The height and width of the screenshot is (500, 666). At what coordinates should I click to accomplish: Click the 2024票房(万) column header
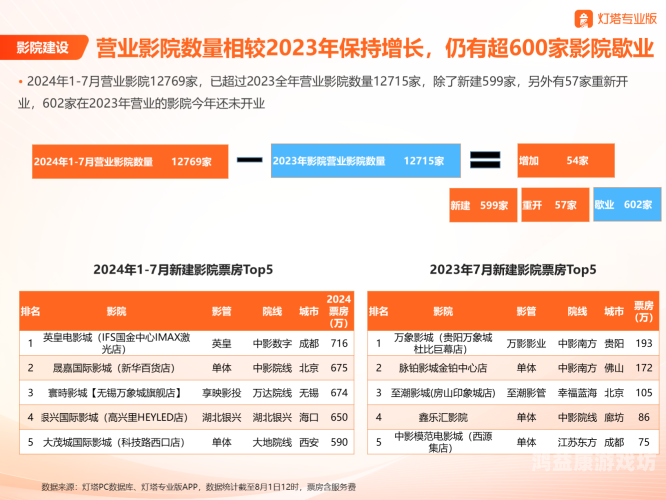pos(339,311)
